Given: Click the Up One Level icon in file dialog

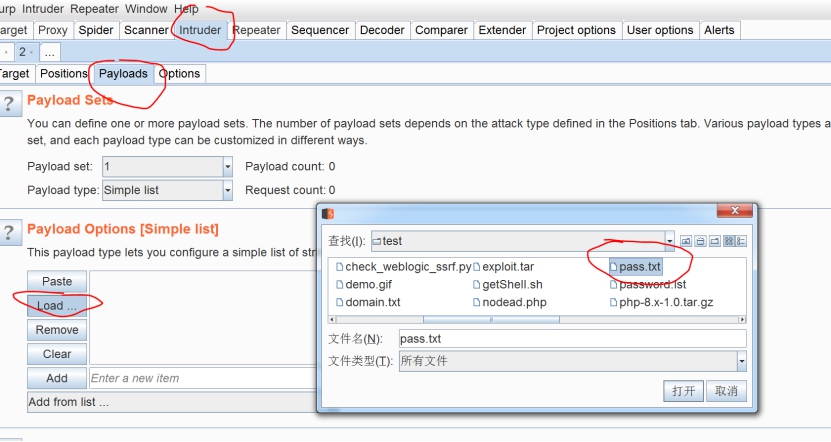Looking at the screenshot, I should (x=686, y=241).
